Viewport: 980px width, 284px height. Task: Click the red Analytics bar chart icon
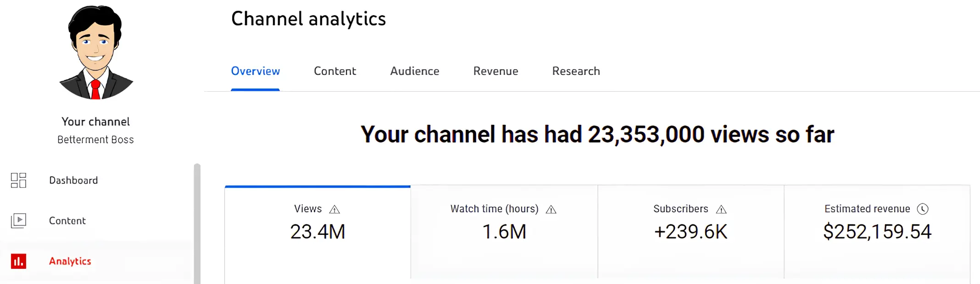18,261
